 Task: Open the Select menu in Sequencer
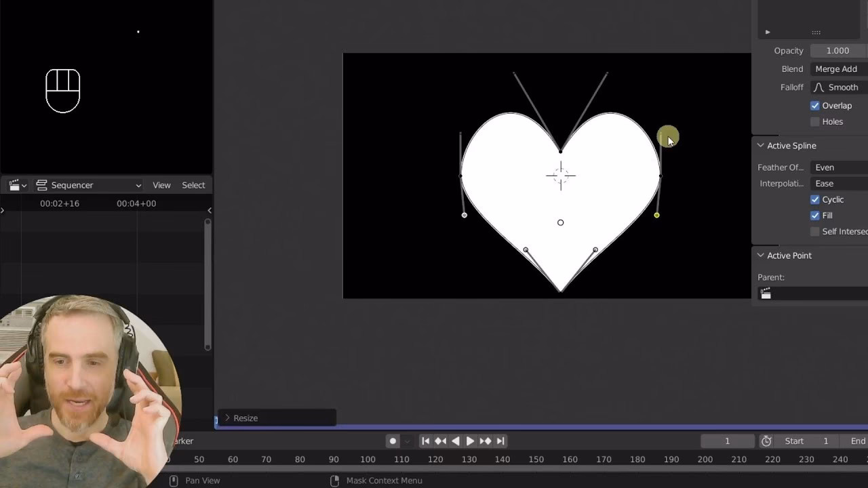[193, 185]
